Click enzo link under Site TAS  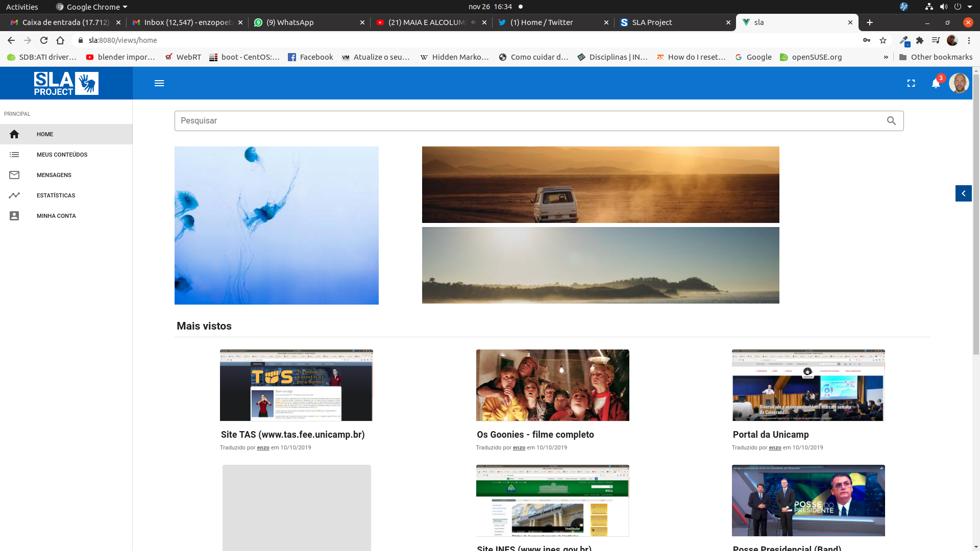(x=263, y=447)
